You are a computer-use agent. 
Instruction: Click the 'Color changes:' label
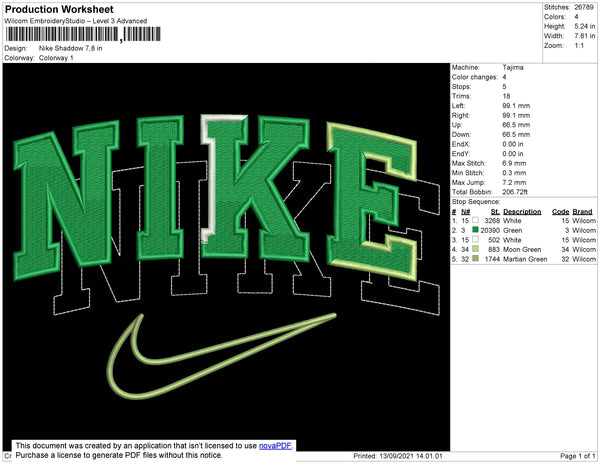point(474,77)
